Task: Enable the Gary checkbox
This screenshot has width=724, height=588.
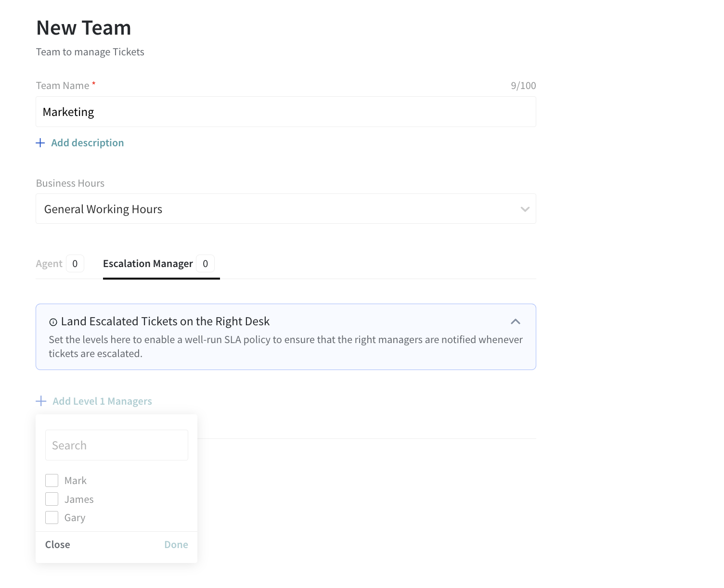Action: tap(52, 518)
